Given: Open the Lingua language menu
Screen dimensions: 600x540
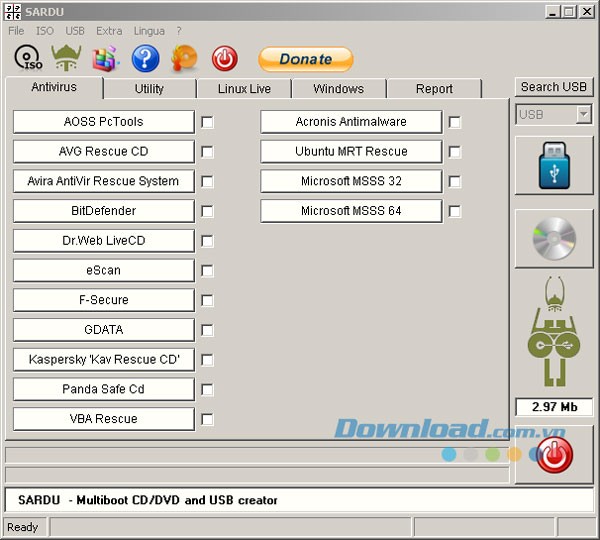Looking at the screenshot, I should click(148, 31).
